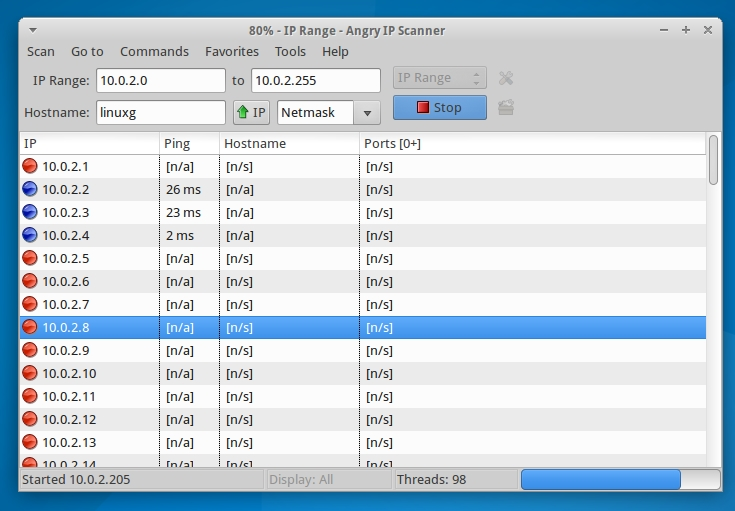Click the red status icon of 10.0.2.12
The image size is (735, 511).
click(x=30, y=419)
